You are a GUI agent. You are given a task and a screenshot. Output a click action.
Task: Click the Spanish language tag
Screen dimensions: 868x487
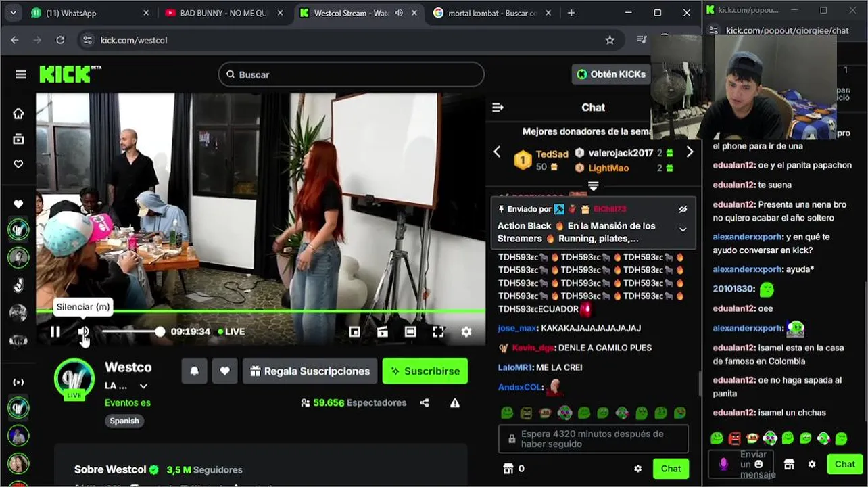click(x=124, y=421)
